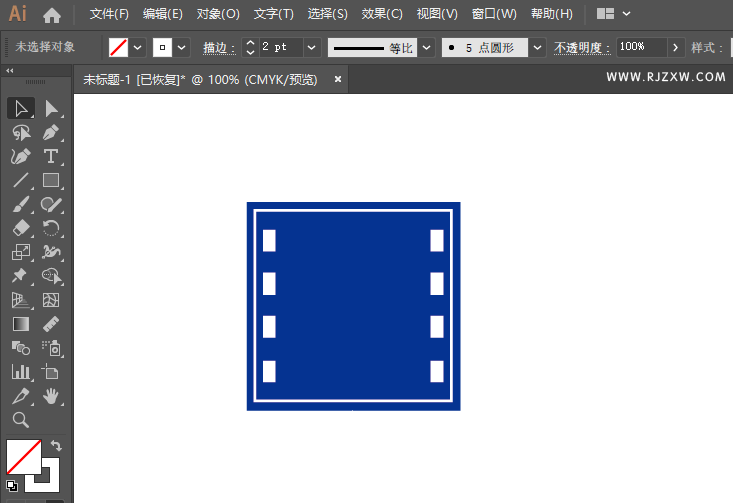
Task: Open the 文字(T) menu
Action: (x=273, y=14)
